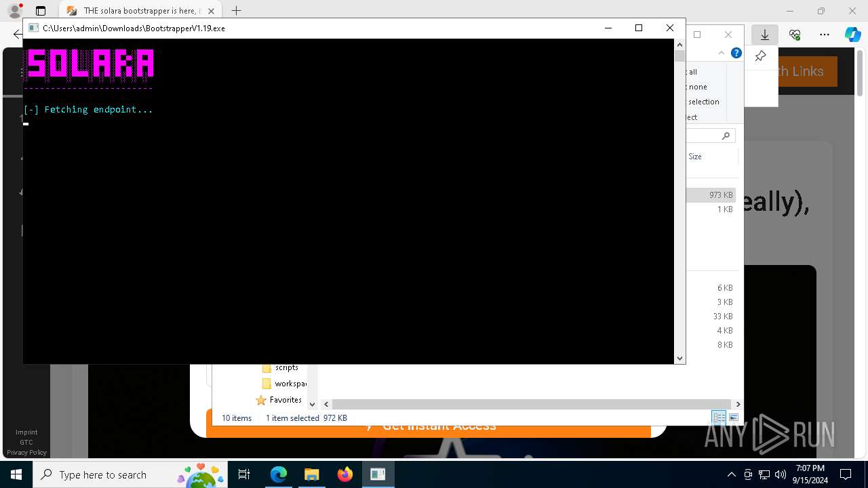Click the Explorer horizontal scrollbar right arrow

tap(738, 404)
